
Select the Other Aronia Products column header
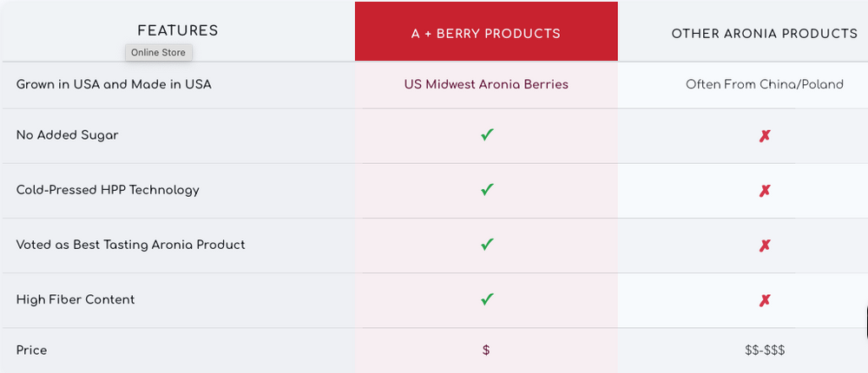764,34
